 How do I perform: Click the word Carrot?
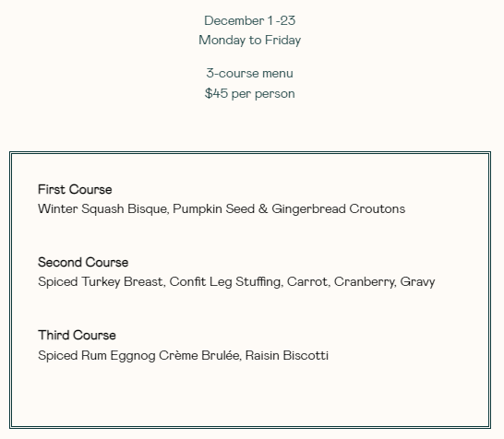(x=307, y=282)
